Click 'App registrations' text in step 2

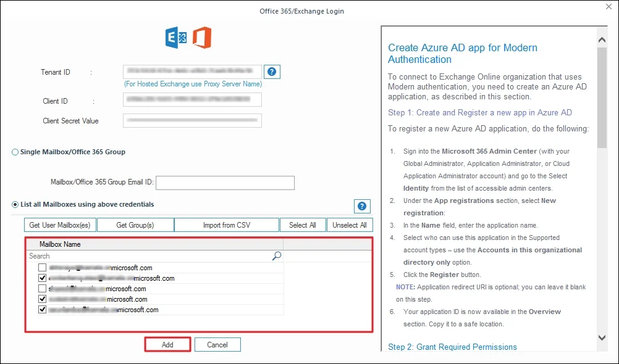(464, 201)
